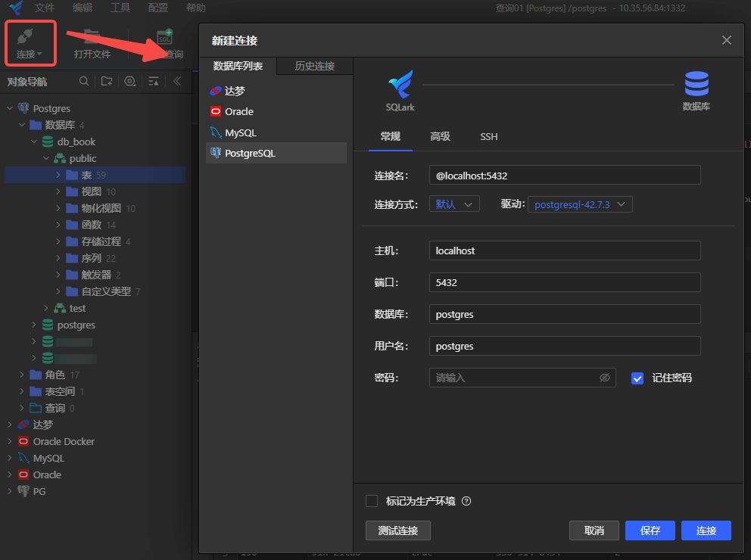Switch to SSH tab
Screen dimensions: 751x560
[489, 137]
